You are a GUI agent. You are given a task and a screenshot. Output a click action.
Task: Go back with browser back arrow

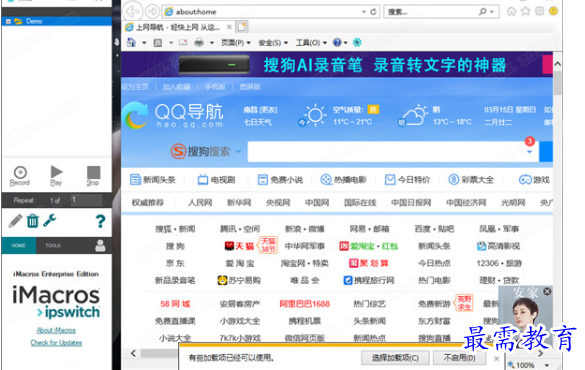[x=132, y=12]
